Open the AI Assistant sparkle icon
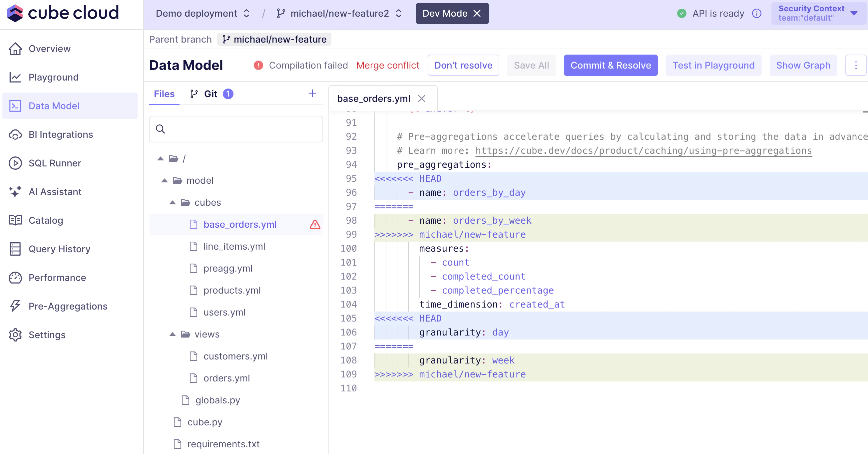Image resolution: width=868 pixels, height=454 pixels. point(15,192)
